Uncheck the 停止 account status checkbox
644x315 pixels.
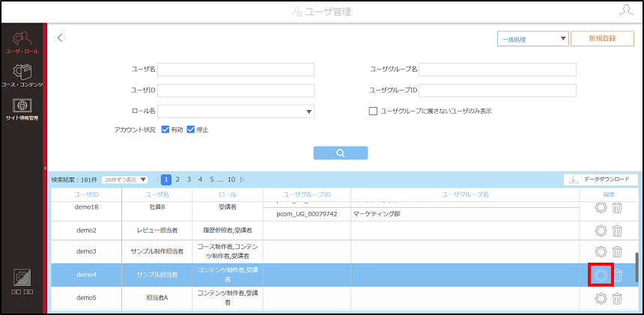(x=190, y=129)
